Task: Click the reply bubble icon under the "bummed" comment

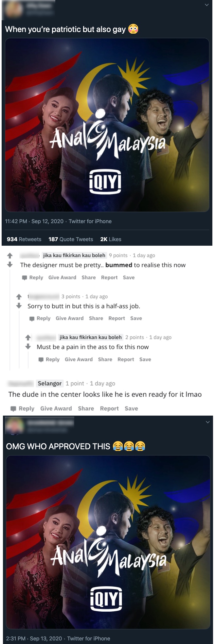Action: click(25, 278)
